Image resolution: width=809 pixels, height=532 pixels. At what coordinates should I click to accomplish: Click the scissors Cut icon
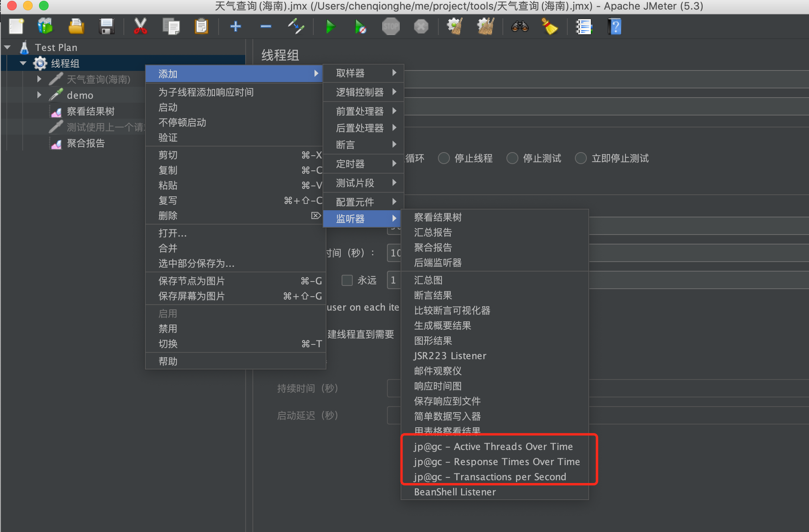[140, 27]
